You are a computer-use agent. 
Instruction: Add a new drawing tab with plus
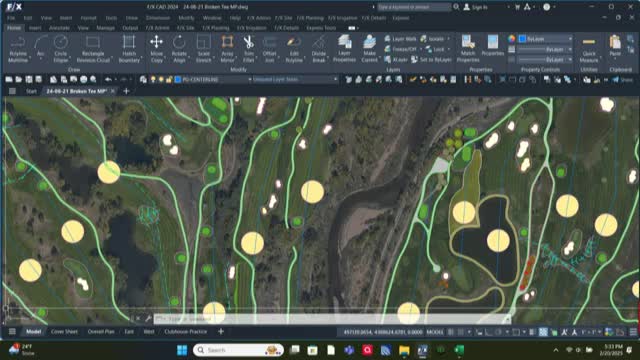127,91
